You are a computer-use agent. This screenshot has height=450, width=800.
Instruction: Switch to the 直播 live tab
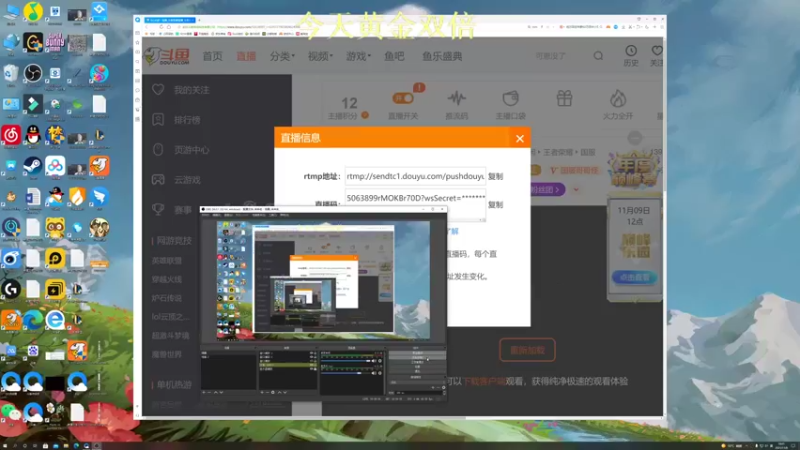tap(246, 56)
